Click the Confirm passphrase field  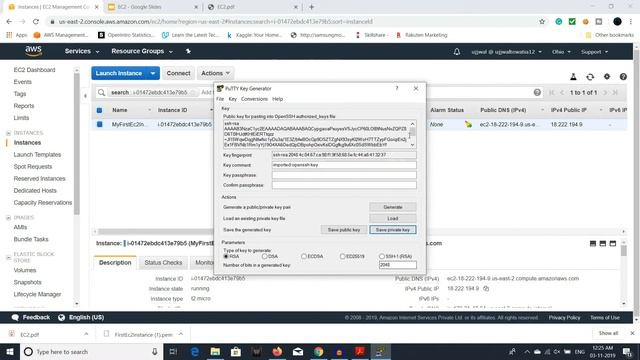pyautogui.click(x=344, y=185)
